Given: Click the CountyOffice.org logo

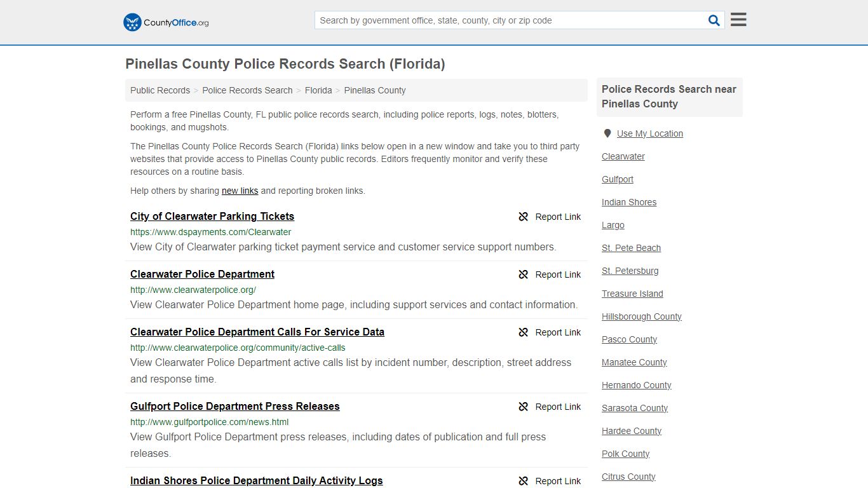Looking at the screenshot, I should click(x=166, y=22).
